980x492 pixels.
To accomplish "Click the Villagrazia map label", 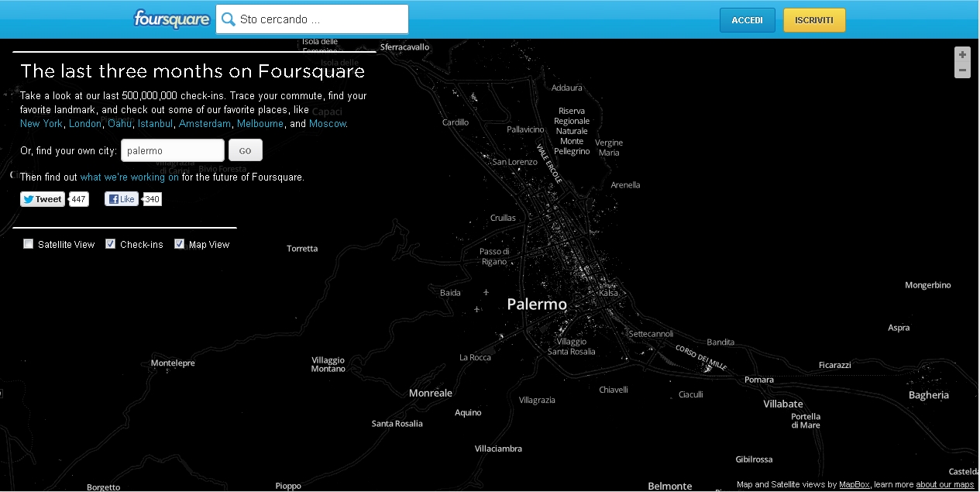I will coord(537,400).
